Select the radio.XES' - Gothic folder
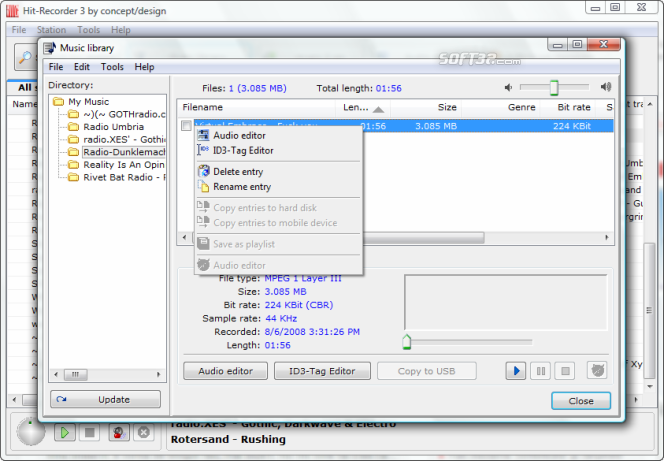Viewport: 664px width, 461px height. (124, 139)
